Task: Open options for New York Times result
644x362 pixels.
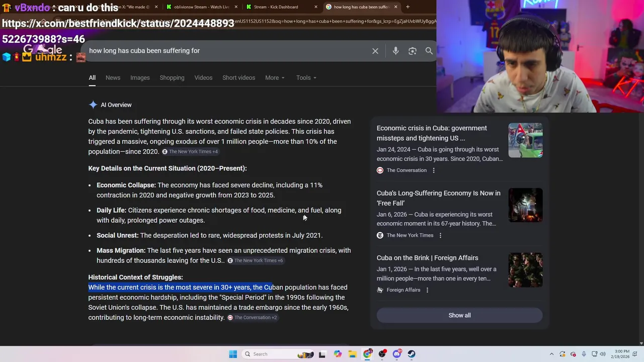Action: tap(440, 235)
